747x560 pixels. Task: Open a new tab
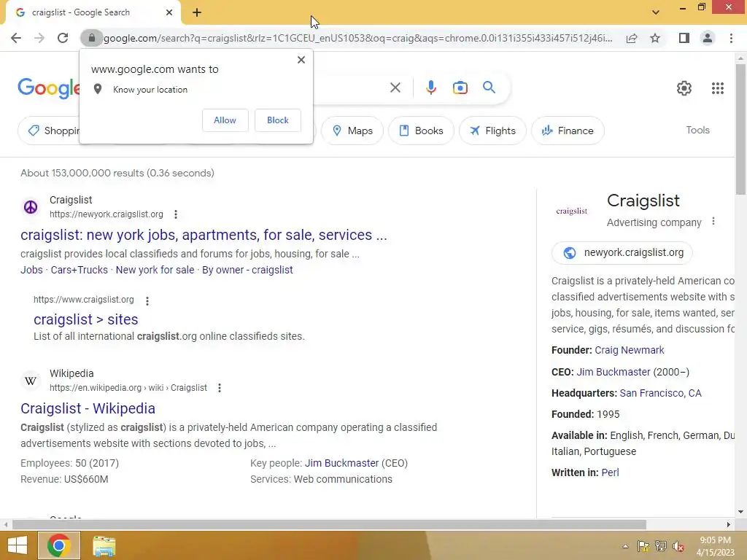[x=197, y=12]
